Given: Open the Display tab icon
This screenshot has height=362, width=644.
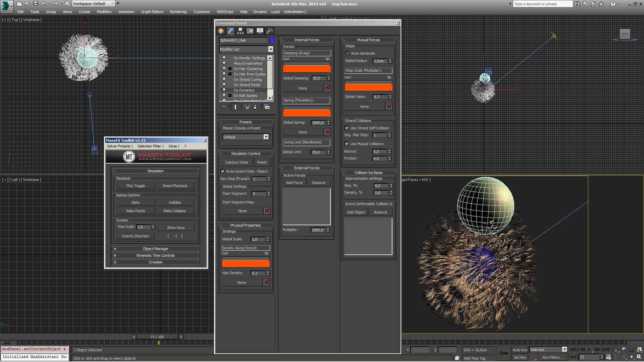Looking at the screenshot, I should (260, 31).
